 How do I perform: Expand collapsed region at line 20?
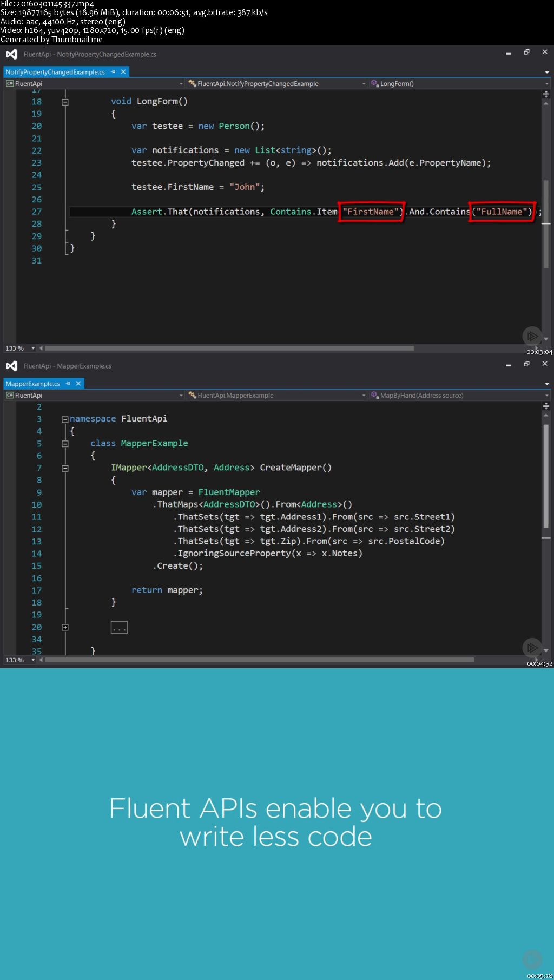65,627
